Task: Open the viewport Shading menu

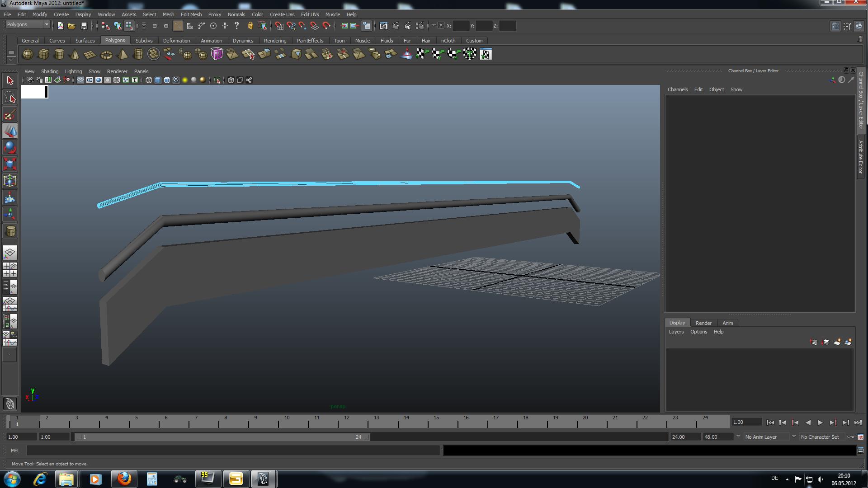Action: (50, 71)
